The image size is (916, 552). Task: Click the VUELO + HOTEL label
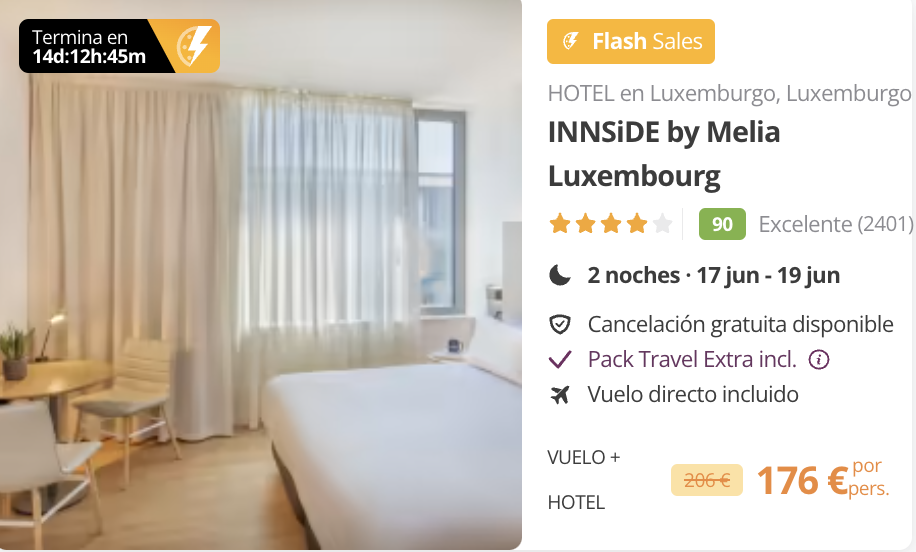[x=584, y=480]
